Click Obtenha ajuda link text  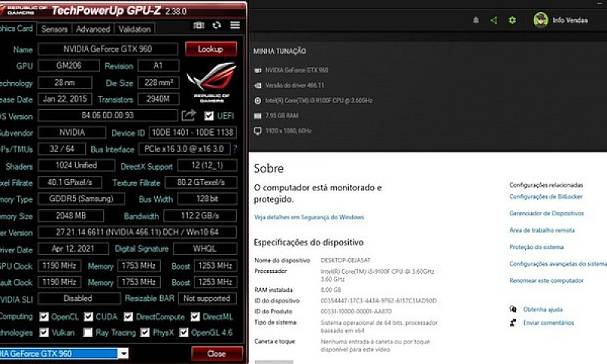[x=543, y=309]
